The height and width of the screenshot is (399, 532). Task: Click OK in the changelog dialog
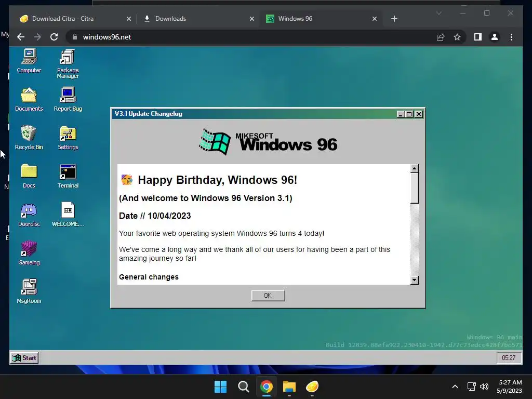point(268,295)
